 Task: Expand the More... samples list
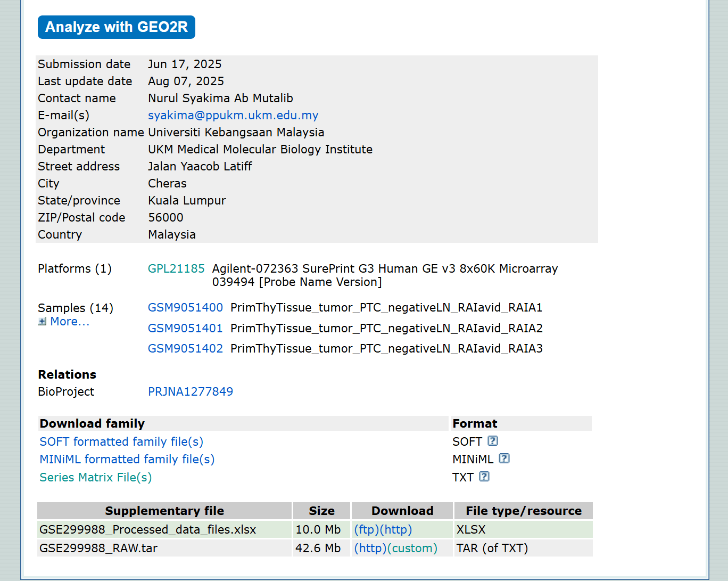(x=70, y=322)
